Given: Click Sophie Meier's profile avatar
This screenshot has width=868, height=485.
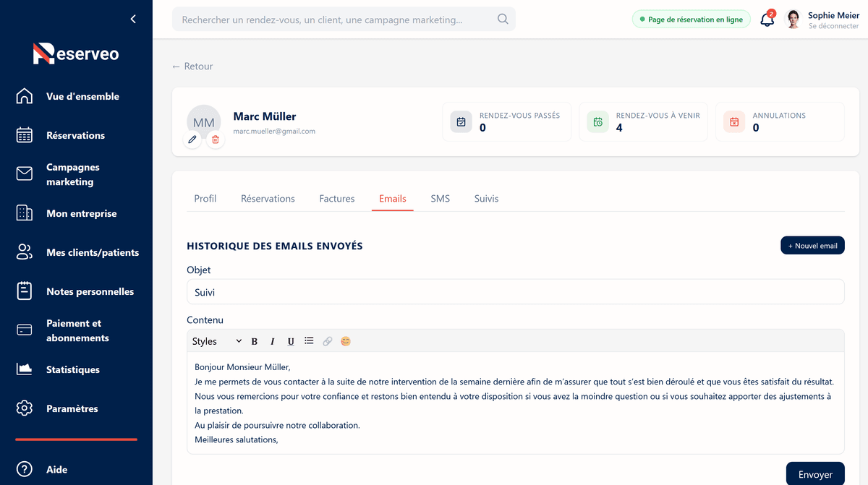Looking at the screenshot, I should click(x=793, y=20).
